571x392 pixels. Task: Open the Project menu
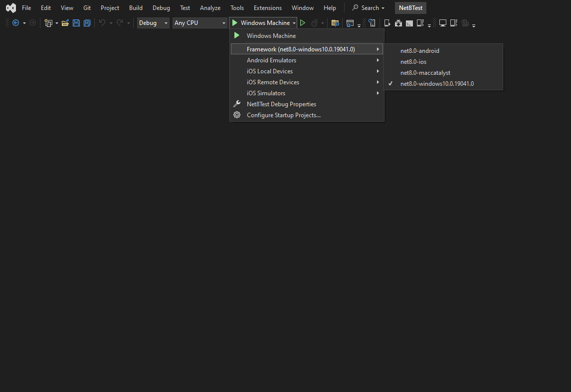(x=110, y=7)
